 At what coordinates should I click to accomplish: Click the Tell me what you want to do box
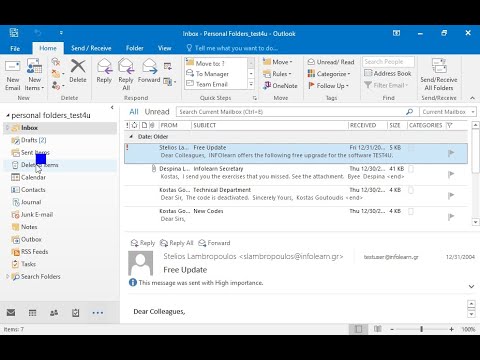232,48
